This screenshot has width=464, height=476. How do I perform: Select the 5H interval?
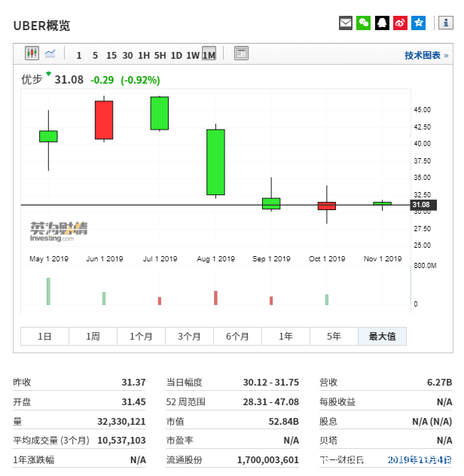tap(160, 56)
